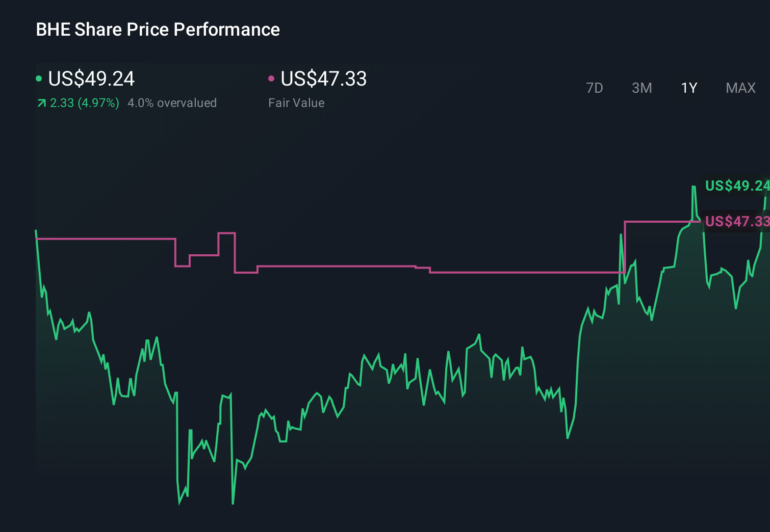Click the green share price legend dot
The image size is (770, 532).
(x=39, y=78)
